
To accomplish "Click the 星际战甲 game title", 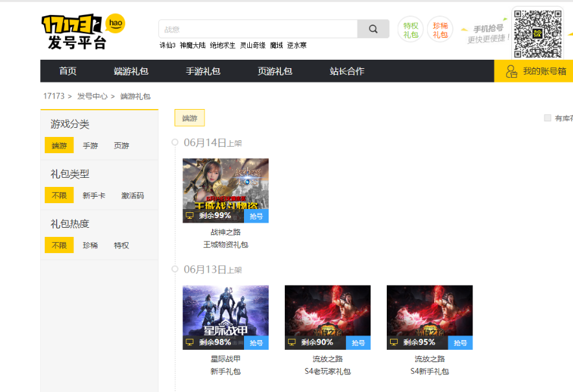I will (x=225, y=359).
